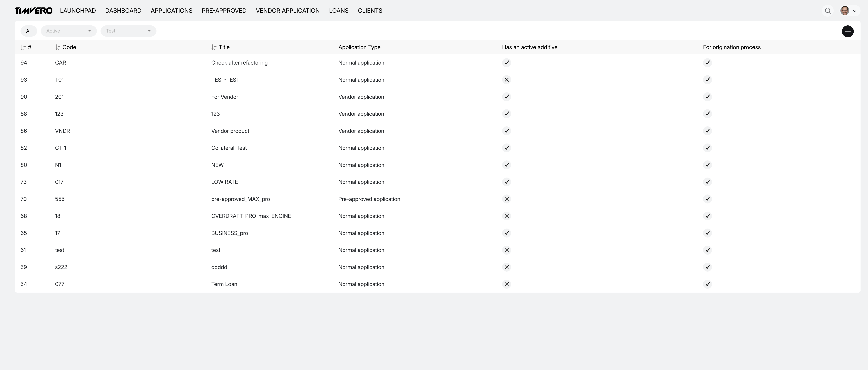
Task: Open the Active status dropdown
Action: tap(68, 31)
